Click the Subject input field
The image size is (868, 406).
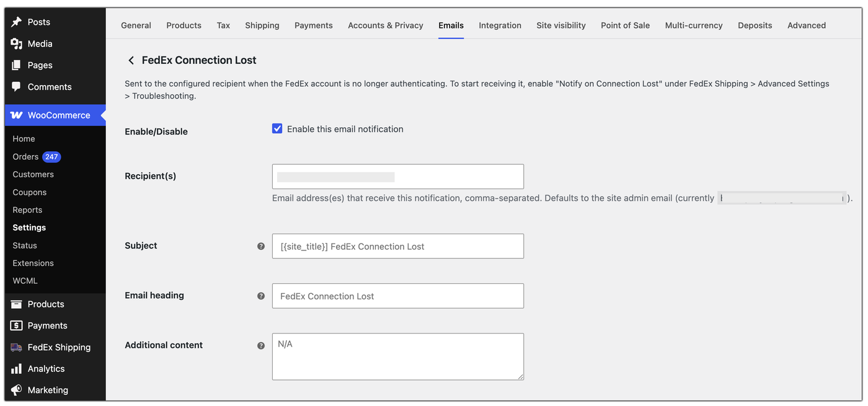click(398, 246)
